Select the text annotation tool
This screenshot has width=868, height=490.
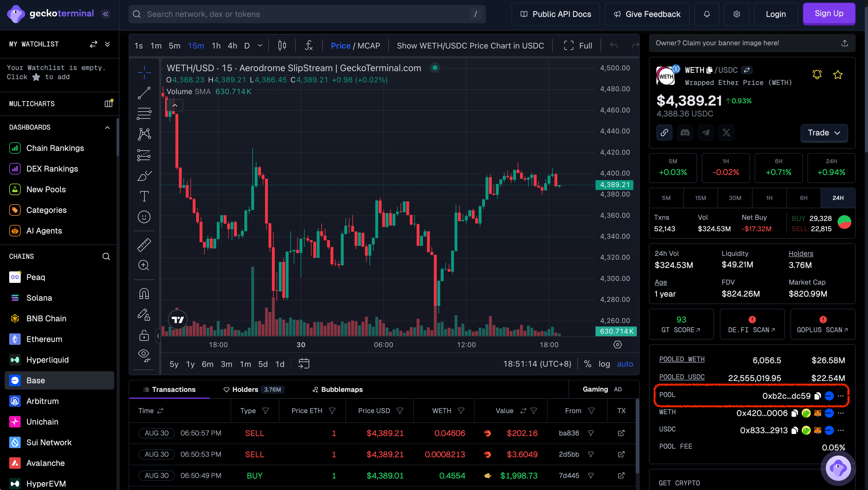(144, 196)
